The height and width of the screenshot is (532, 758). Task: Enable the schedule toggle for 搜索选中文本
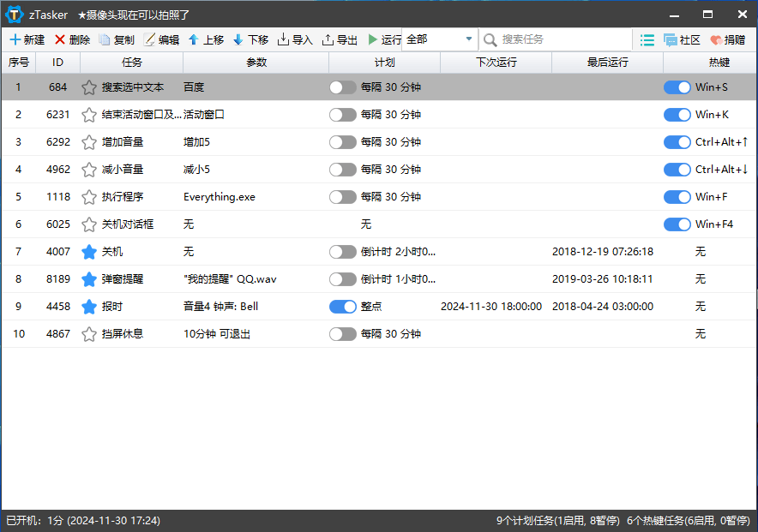pos(343,87)
